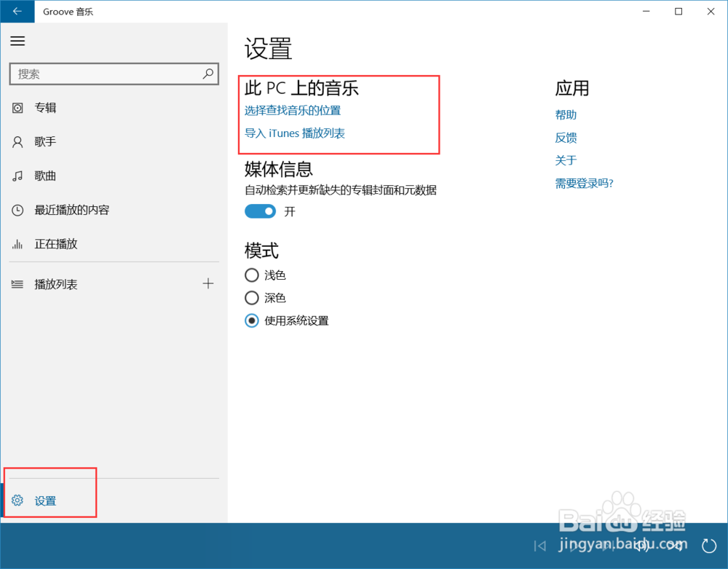This screenshot has height=569, width=728.
Task: Open the hamburger navigation menu
Action: 17,41
